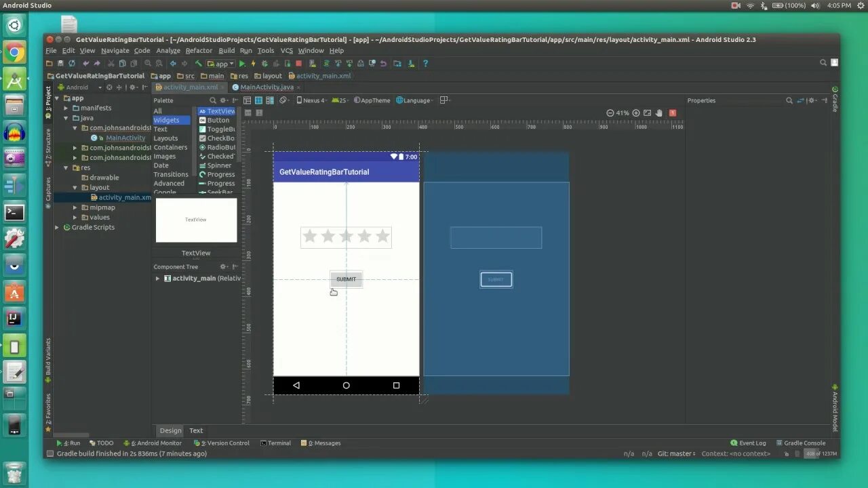Screen dimensions: 868x488
Task: Switch to the Text tab below the editor
Action: click(x=196, y=430)
